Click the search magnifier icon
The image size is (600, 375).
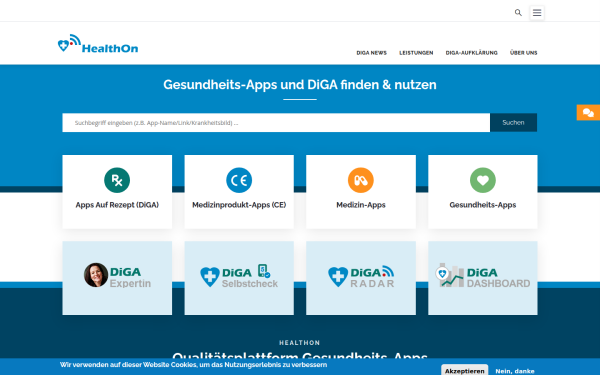pos(518,13)
